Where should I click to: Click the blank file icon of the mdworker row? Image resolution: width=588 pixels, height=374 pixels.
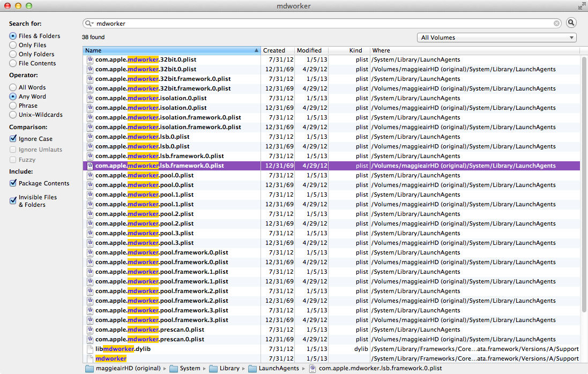(x=90, y=358)
